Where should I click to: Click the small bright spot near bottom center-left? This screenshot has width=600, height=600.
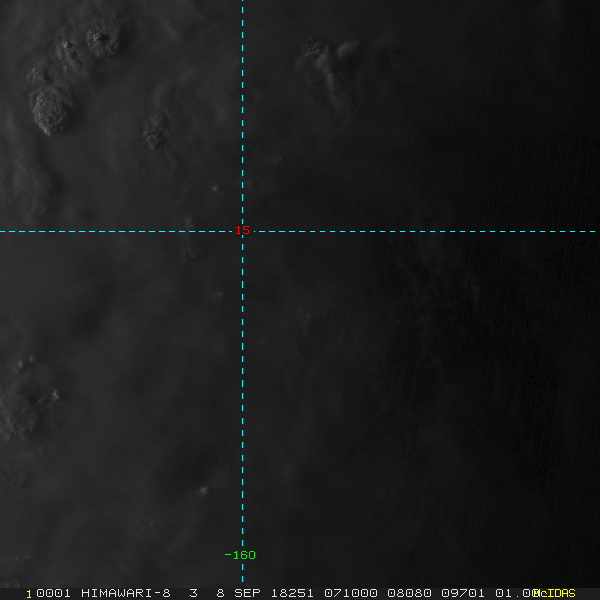click(203, 490)
